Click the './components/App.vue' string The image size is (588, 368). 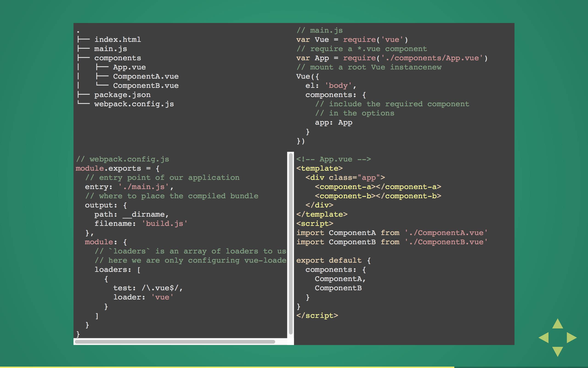432,58
